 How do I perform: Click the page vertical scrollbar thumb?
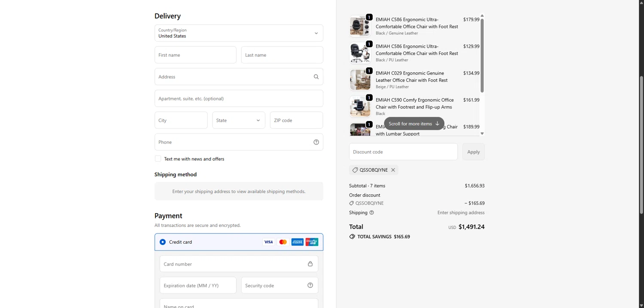pos(641,144)
